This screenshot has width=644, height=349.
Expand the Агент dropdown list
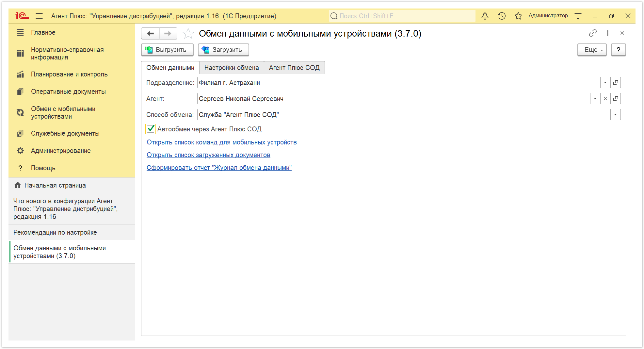[x=595, y=99]
